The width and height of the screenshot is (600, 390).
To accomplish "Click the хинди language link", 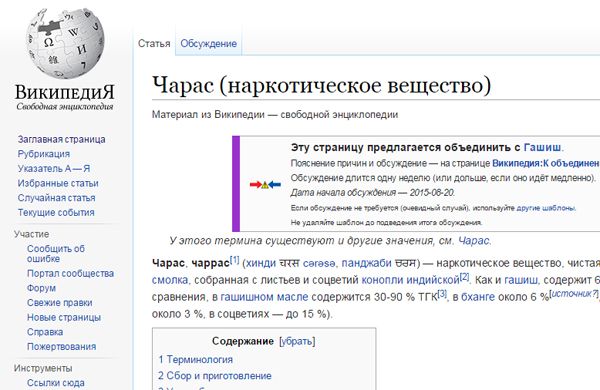I will coord(261,263).
